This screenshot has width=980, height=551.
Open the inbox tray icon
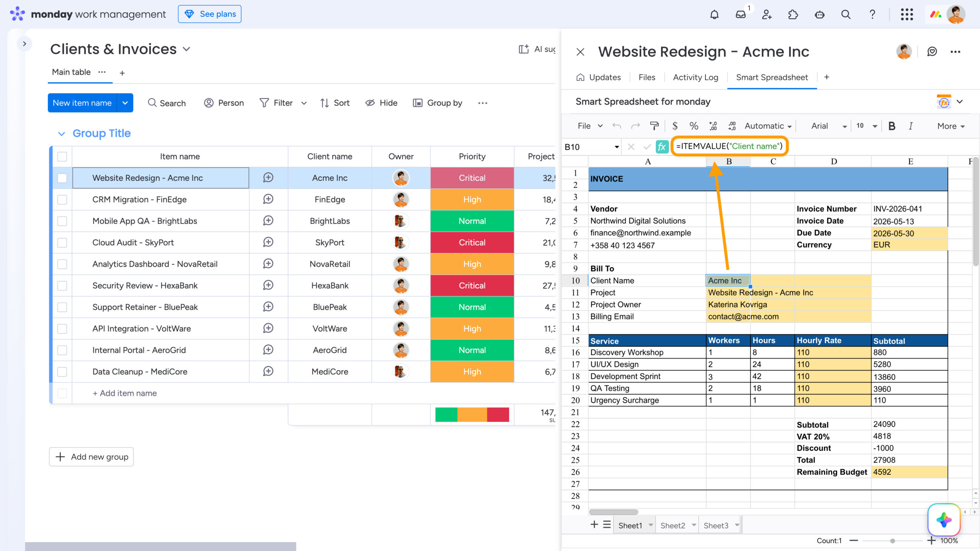(741, 15)
